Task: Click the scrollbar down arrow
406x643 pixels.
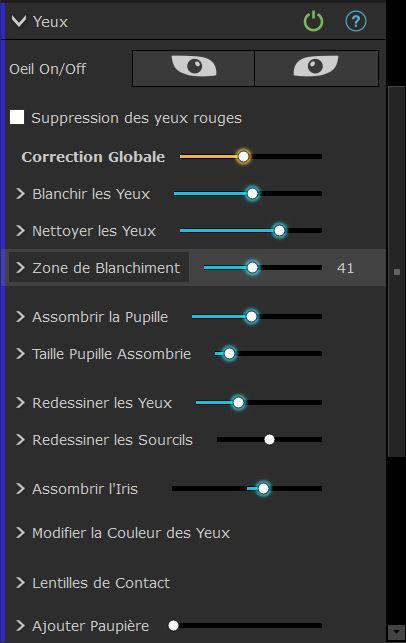Action: pos(396,632)
